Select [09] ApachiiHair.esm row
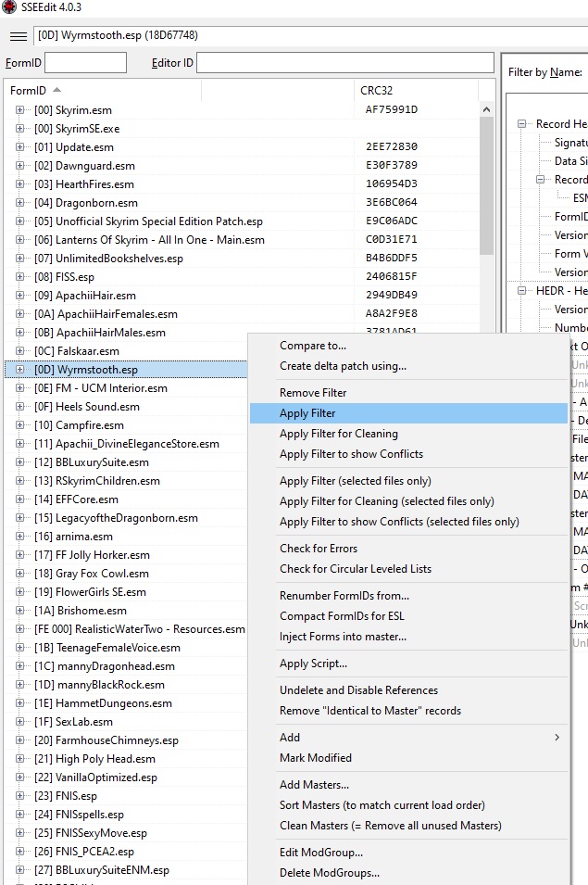588x885 pixels. pyautogui.click(x=85, y=296)
